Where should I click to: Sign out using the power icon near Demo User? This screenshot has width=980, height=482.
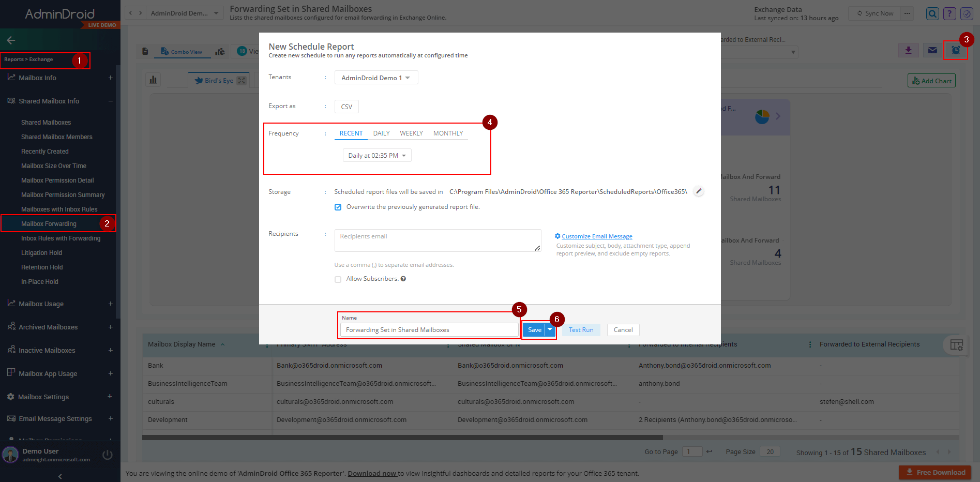pos(107,455)
